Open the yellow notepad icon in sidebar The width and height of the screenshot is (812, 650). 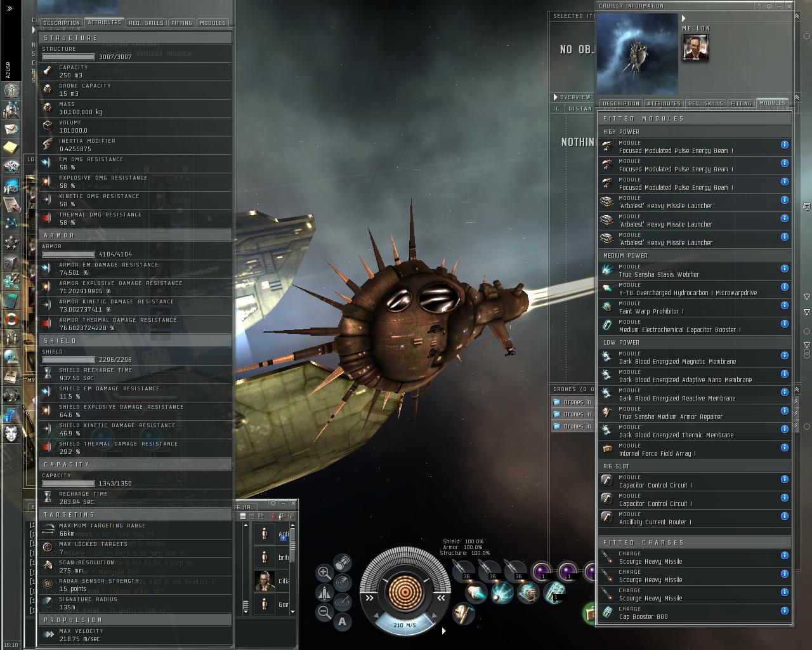pos(11,148)
